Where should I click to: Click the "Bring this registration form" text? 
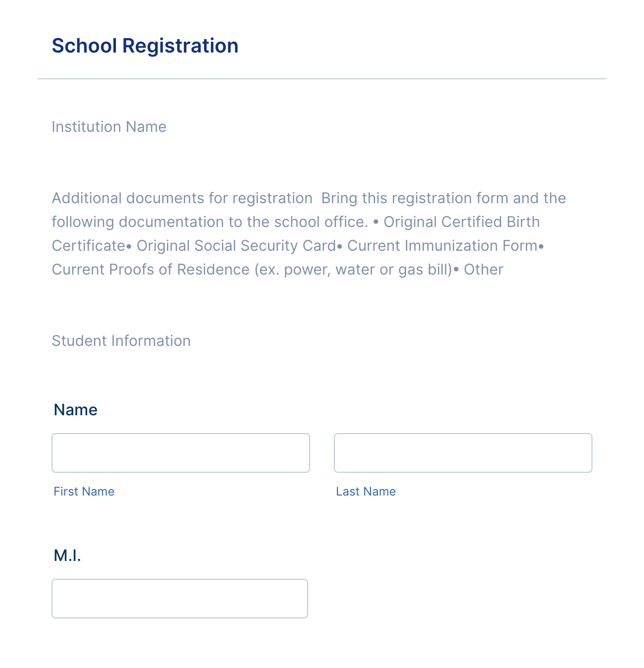(396, 198)
